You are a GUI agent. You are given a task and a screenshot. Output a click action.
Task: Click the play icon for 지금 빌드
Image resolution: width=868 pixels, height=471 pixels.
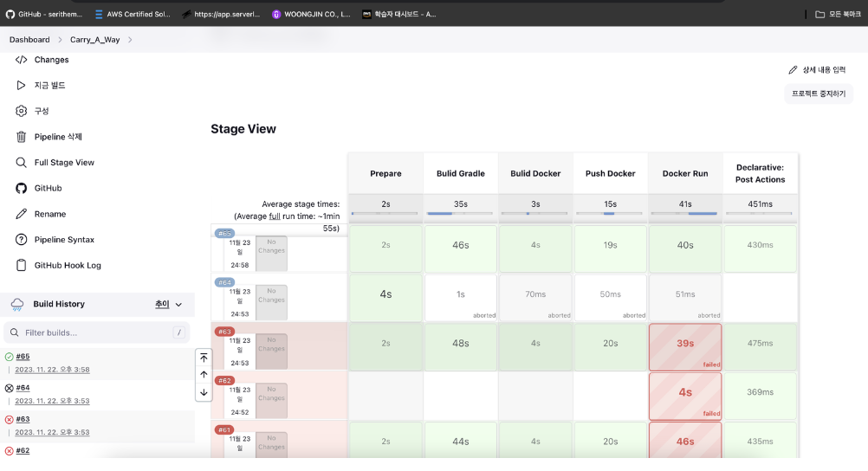point(21,85)
